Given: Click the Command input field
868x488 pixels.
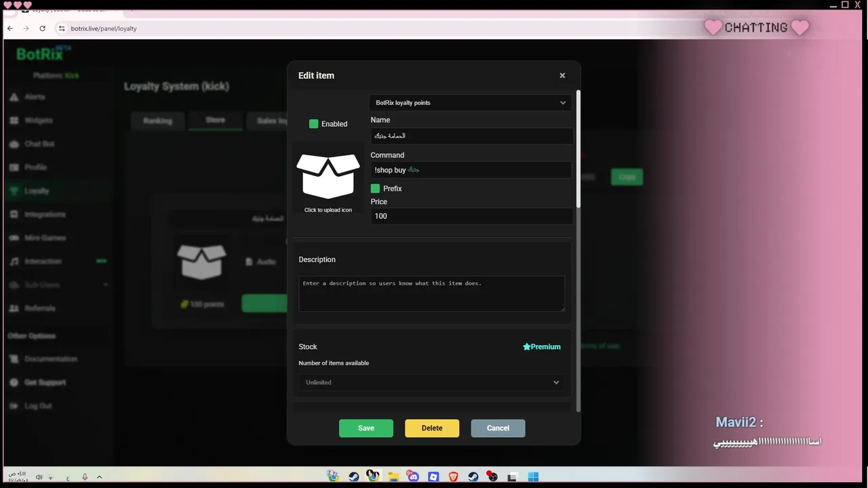Looking at the screenshot, I should [x=472, y=170].
